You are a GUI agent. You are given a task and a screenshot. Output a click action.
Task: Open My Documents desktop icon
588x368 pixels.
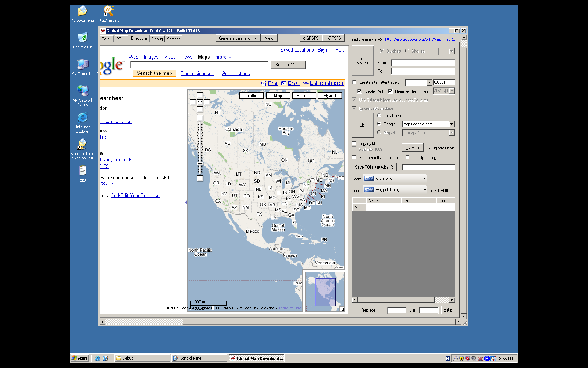[x=83, y=11]
